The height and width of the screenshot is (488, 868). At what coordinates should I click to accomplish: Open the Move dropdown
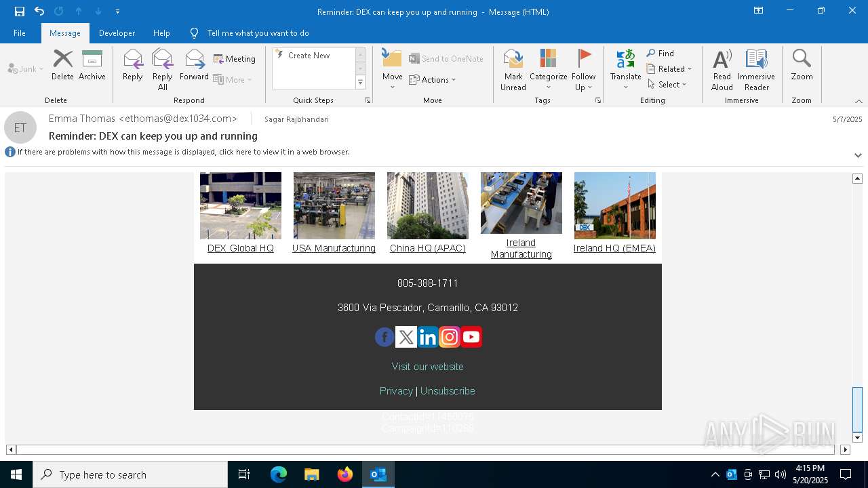pos(393,70)
